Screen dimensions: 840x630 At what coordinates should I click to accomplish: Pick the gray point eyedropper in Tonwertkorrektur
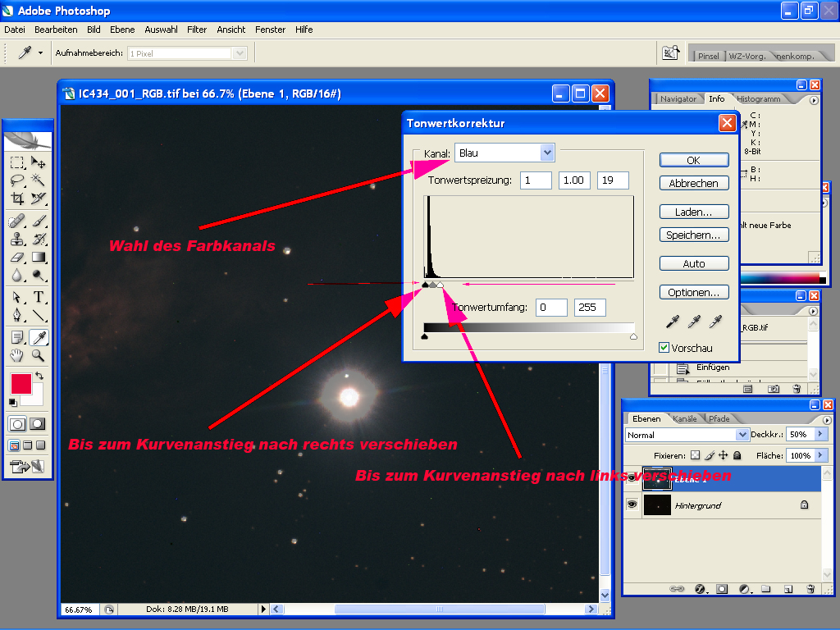(694, 321)
